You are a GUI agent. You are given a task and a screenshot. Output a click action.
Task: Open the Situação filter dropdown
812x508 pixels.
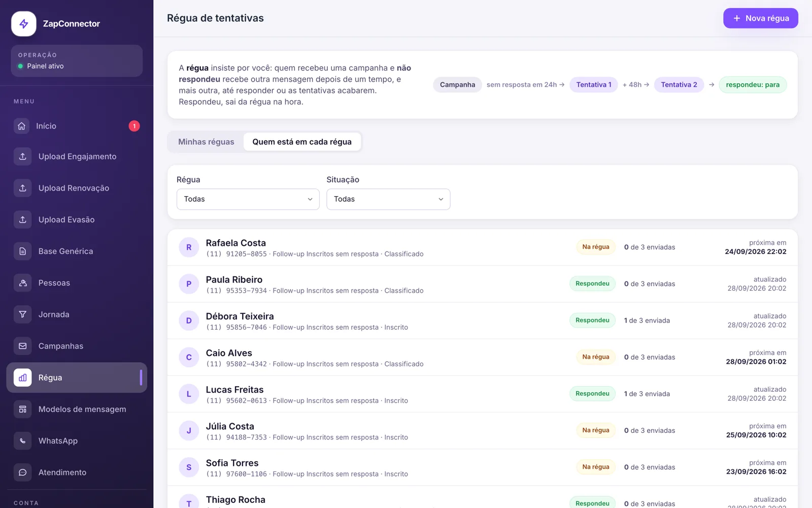pos(388,199)
